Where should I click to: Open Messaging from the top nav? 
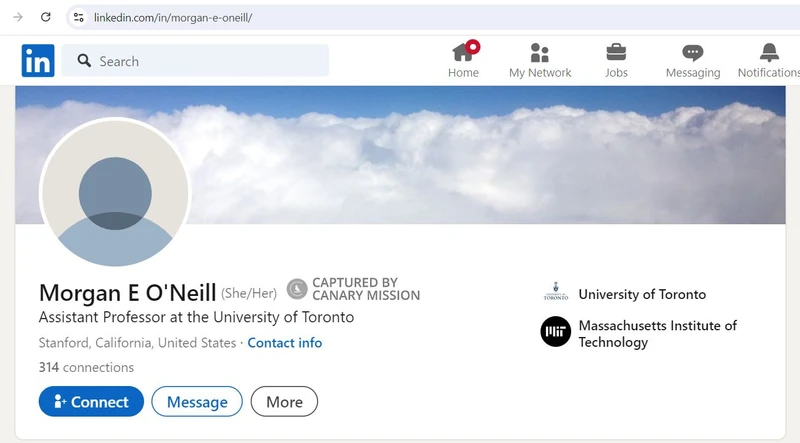[x=693, y=60]
